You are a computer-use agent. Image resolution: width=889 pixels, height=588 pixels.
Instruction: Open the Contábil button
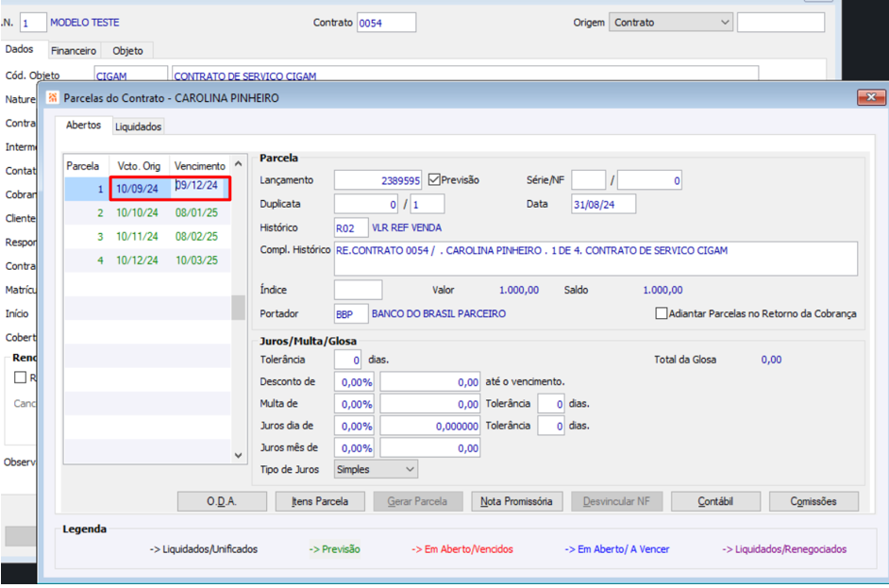pos(714,501)
